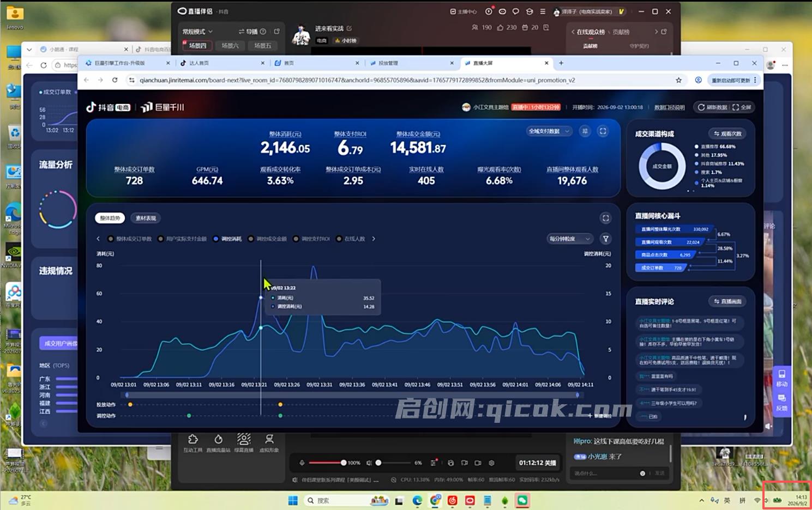
Task: Open 互动工具 in the live companion
Action: coord(193,443)
